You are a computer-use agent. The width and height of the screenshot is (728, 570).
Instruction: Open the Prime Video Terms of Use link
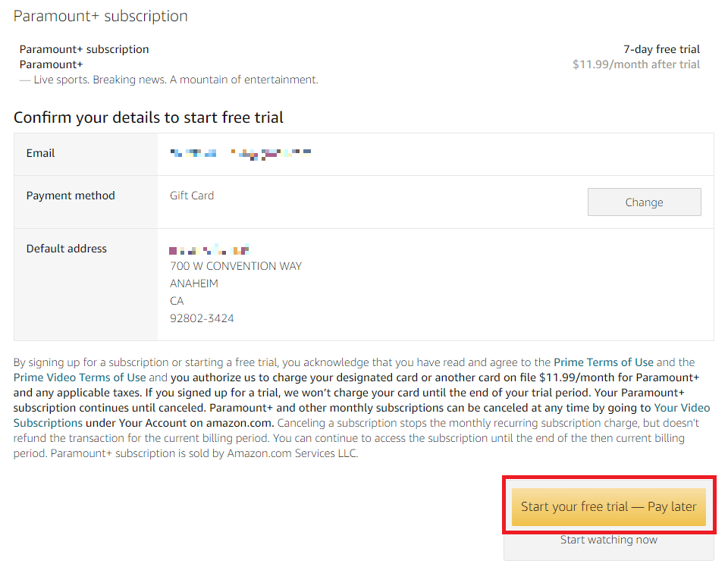(x=80, y=377)
